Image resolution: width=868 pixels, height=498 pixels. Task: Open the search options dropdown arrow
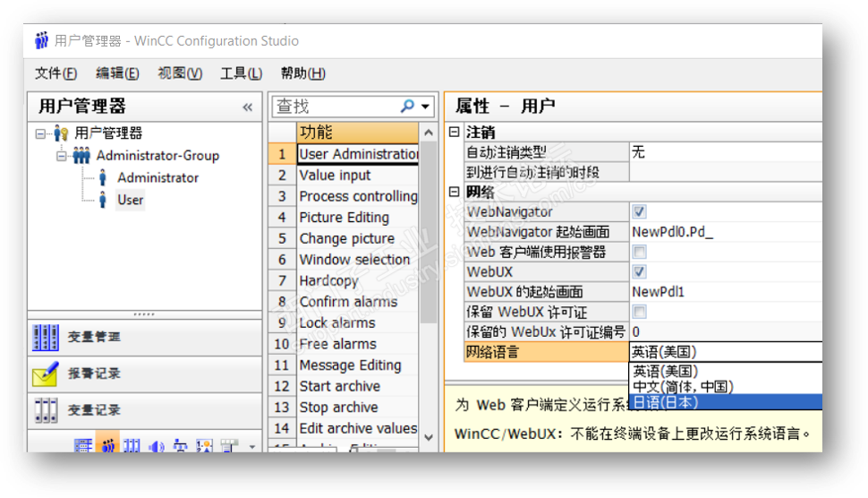point(425,106)
